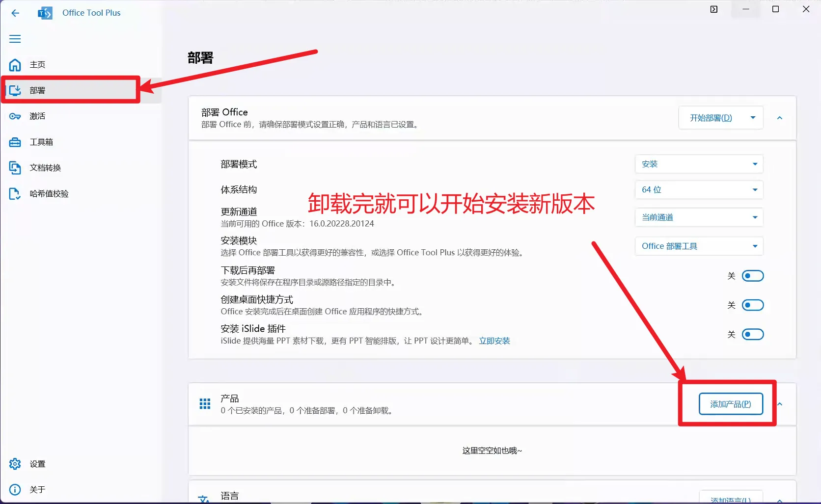
Task: Click the home icon beside 主页
Action: [15, 65]
